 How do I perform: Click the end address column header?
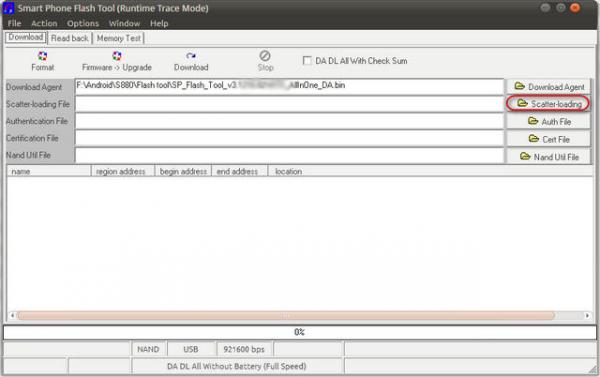click(x=239, y=171)
